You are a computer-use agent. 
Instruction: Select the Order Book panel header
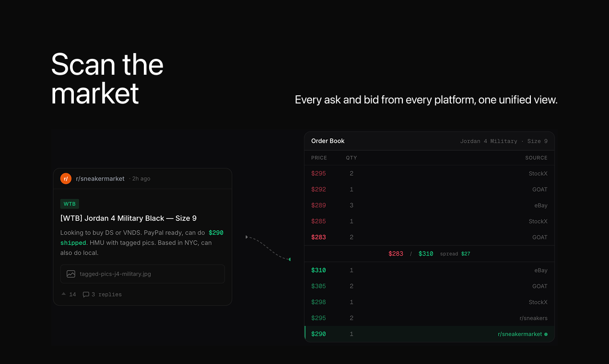pos(328,141)
